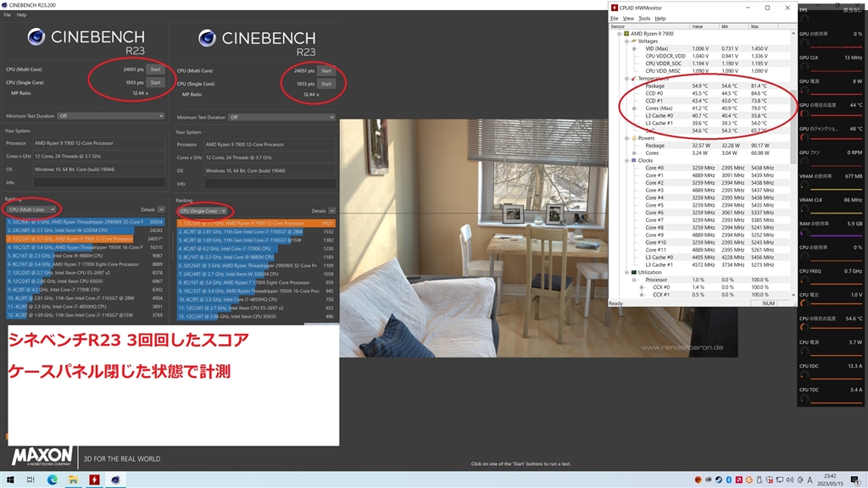Open HWMonitor Tools menu
This screenshot has height=488, width=868.
pos(644,19)
